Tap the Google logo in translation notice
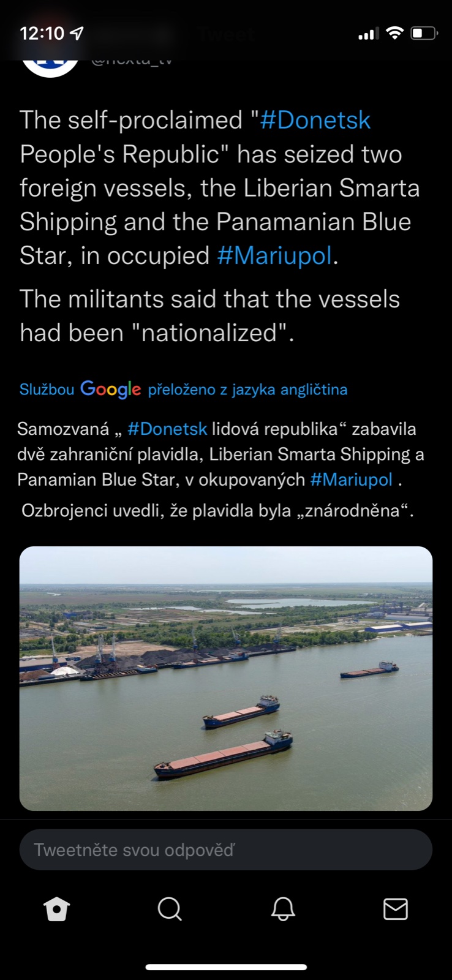Image resolution: width=452 pixels, height=980 pixels. pyautogui.click(x=111, y=389)
